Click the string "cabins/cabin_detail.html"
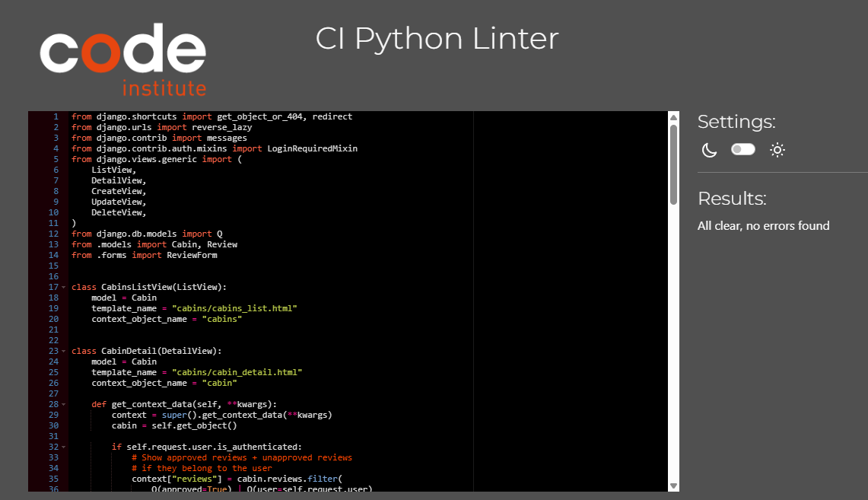The height and width of the screenshot is (500, 868). tap(237, 373)
